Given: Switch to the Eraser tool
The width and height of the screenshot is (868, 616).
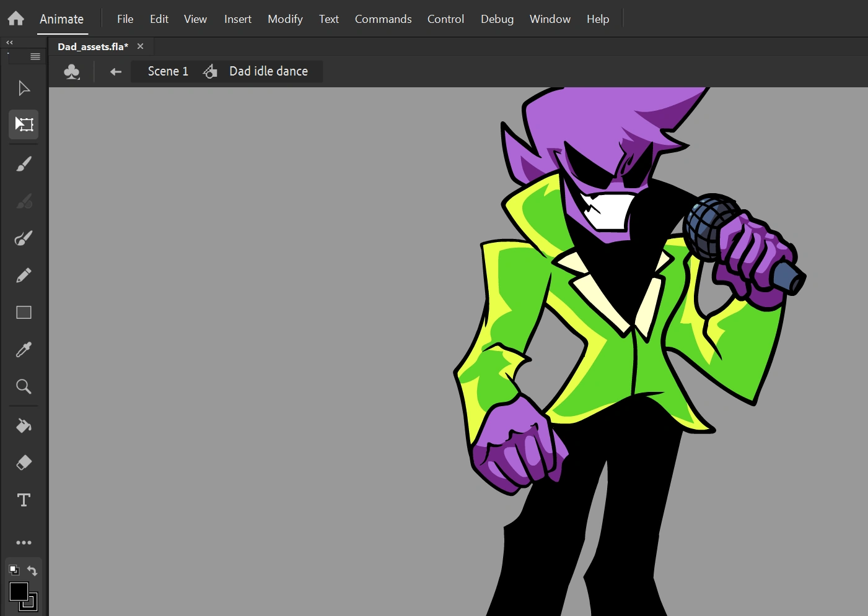Looking at the screenshot, I should [x=24, y=462].
